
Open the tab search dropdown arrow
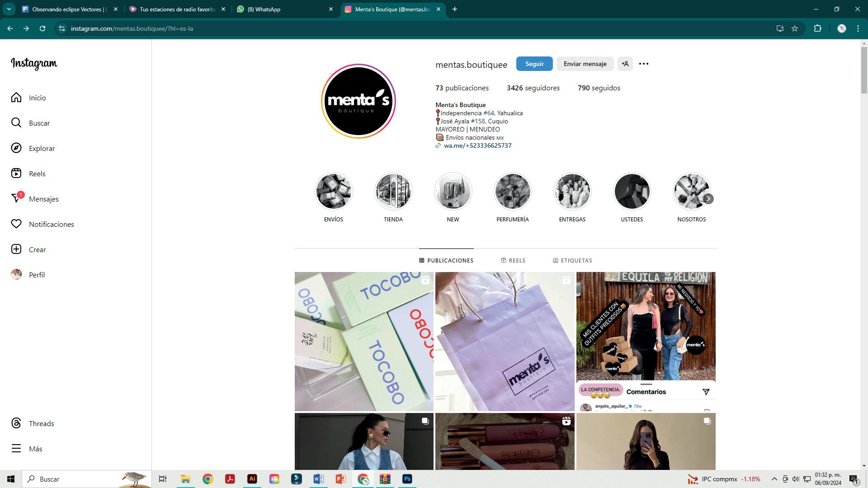[x=9, y=9]
